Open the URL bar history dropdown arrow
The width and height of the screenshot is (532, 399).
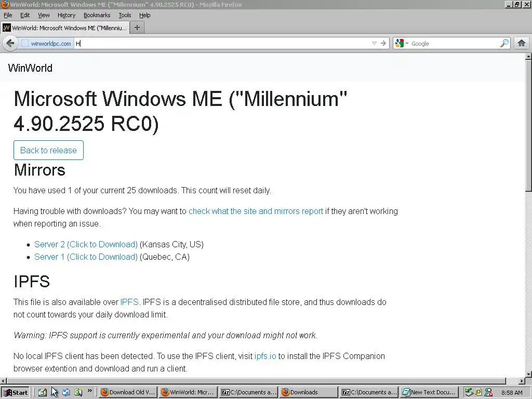pos(374,44)
